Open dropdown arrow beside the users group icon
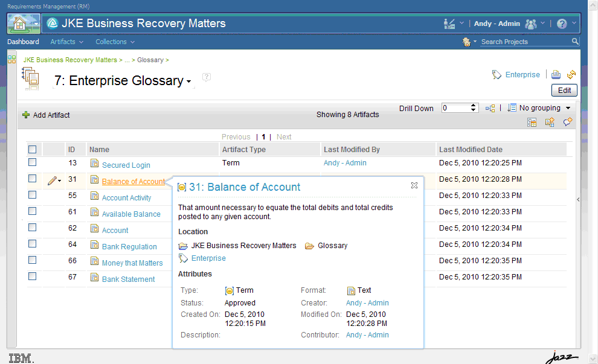 542,23
